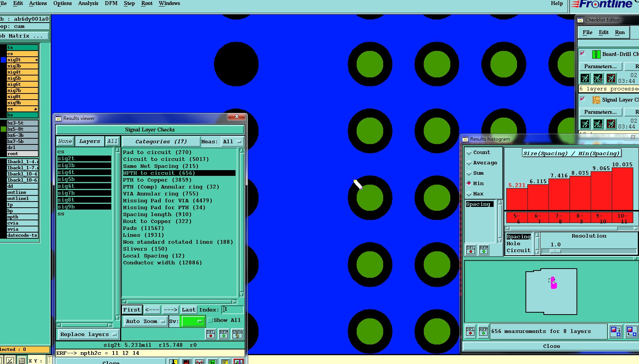Click REF icon under Spacing list in histogram
Screen dimensions: 639x364
(484, 250)
